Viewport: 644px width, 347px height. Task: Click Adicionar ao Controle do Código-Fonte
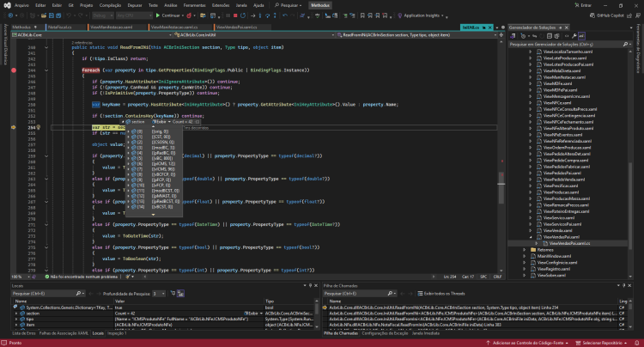pyautogui.click(x=528, y=343)
